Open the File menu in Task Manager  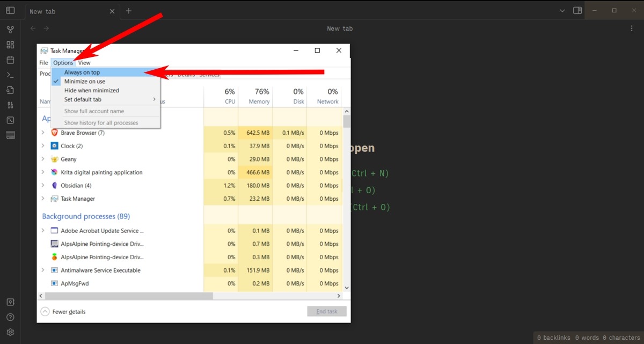(x=43, y=62)
